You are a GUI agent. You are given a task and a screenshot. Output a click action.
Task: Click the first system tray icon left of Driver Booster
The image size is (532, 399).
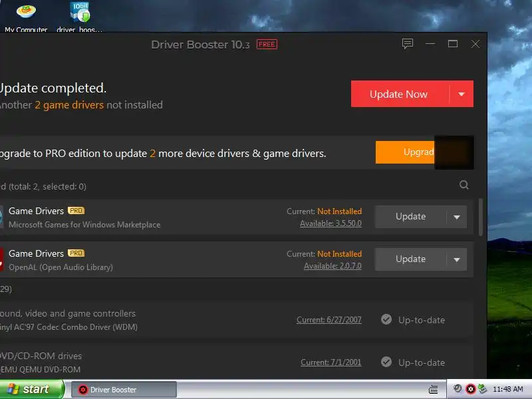(458, 389)
